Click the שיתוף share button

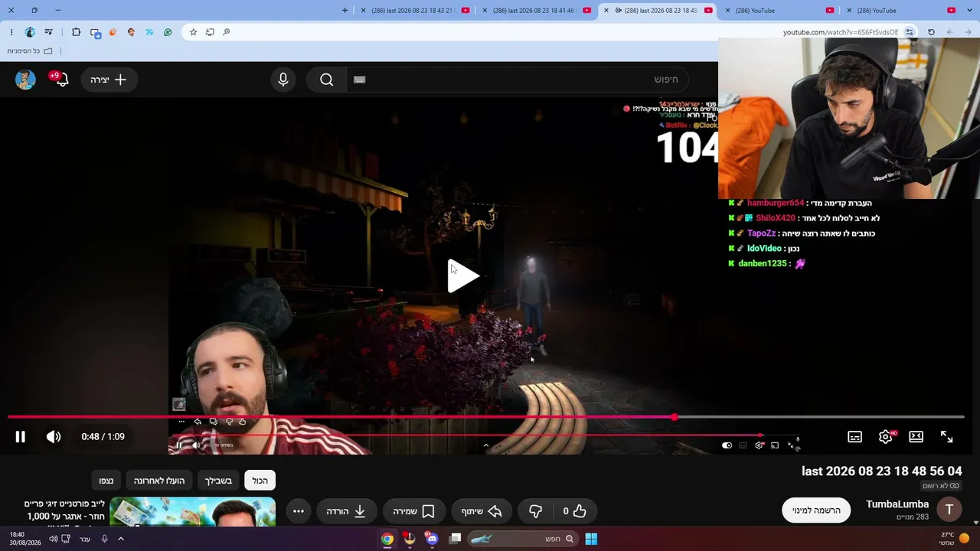[x=482, y=511]
